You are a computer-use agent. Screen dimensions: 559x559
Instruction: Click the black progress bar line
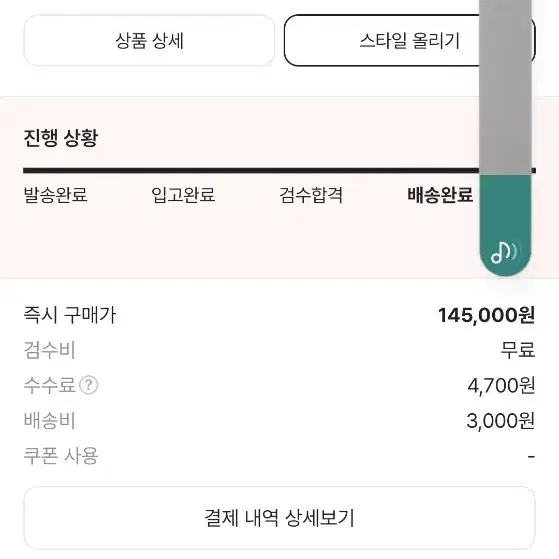280,170
